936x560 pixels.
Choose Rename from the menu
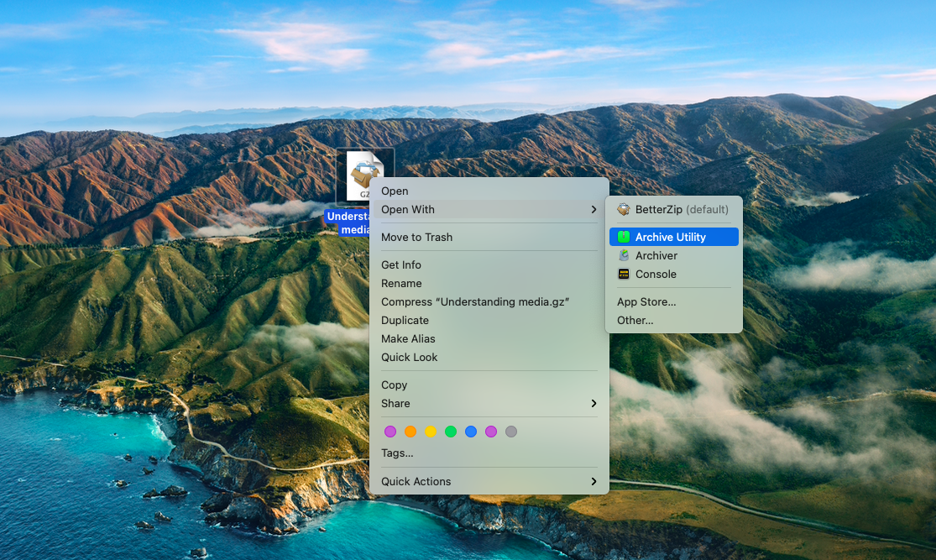401,283
